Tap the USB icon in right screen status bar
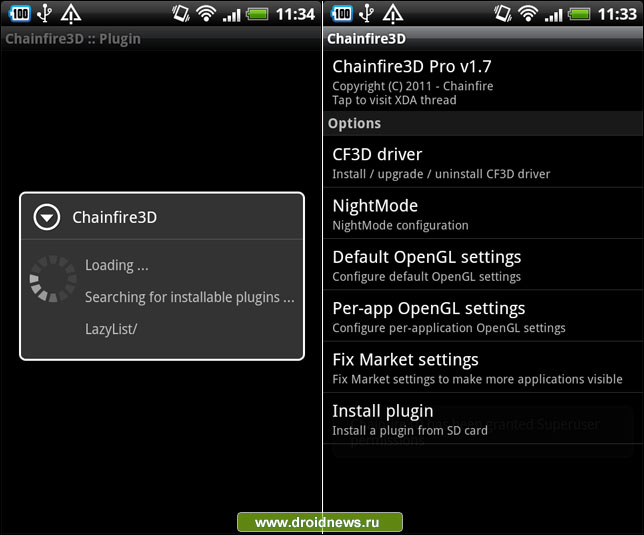The height and width of the screenshot is (535, 644). point(366,14)
